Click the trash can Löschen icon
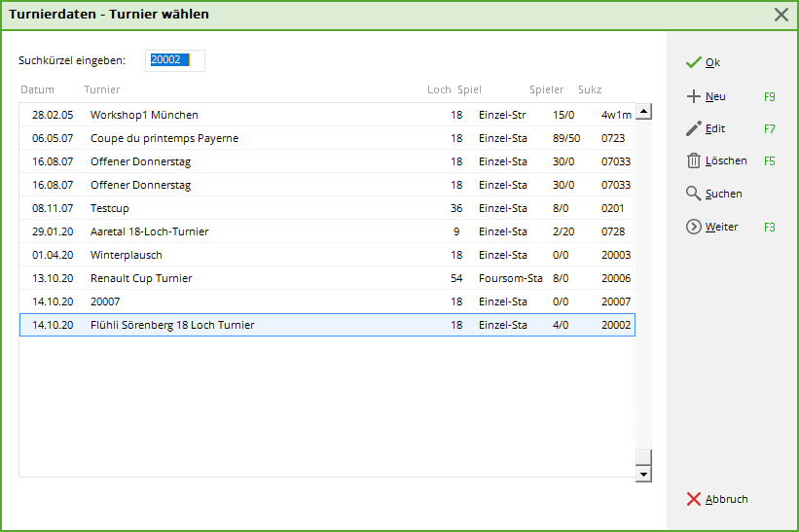This screenshot has width=799, height=532. click(693, 160)
